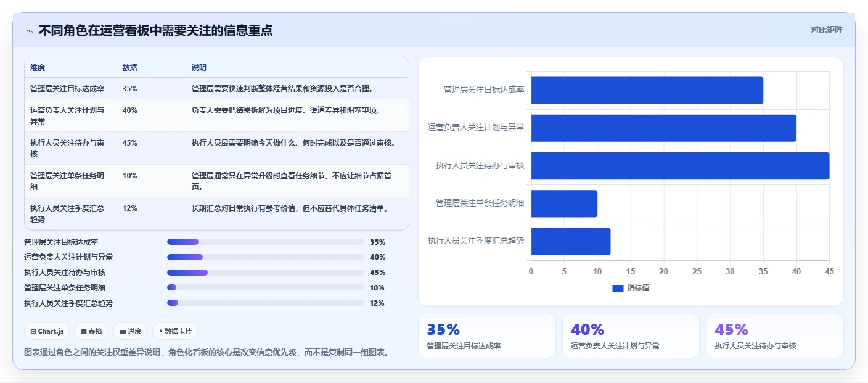Click the chart axis label 管理层关注目标达成率
This screenshot has width=868, height=383.
[x=484, y=90]
